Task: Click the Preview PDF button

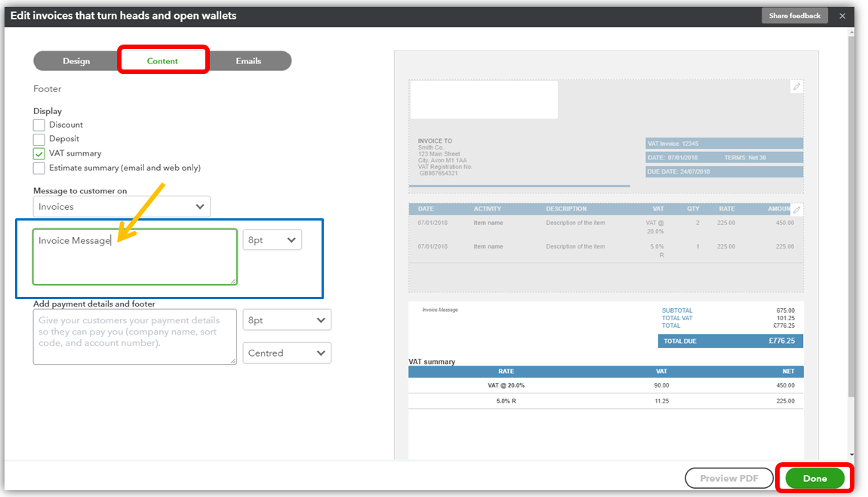Action: point(728,478)
